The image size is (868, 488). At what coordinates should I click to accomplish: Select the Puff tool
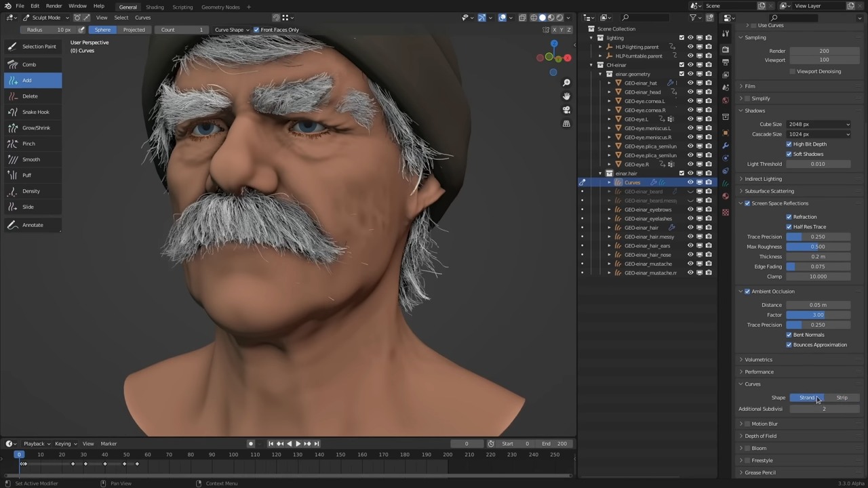tap(27, 176)
